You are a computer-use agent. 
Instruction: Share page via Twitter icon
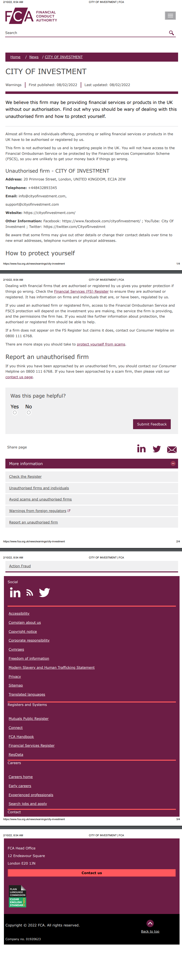(x=157, y=449)
